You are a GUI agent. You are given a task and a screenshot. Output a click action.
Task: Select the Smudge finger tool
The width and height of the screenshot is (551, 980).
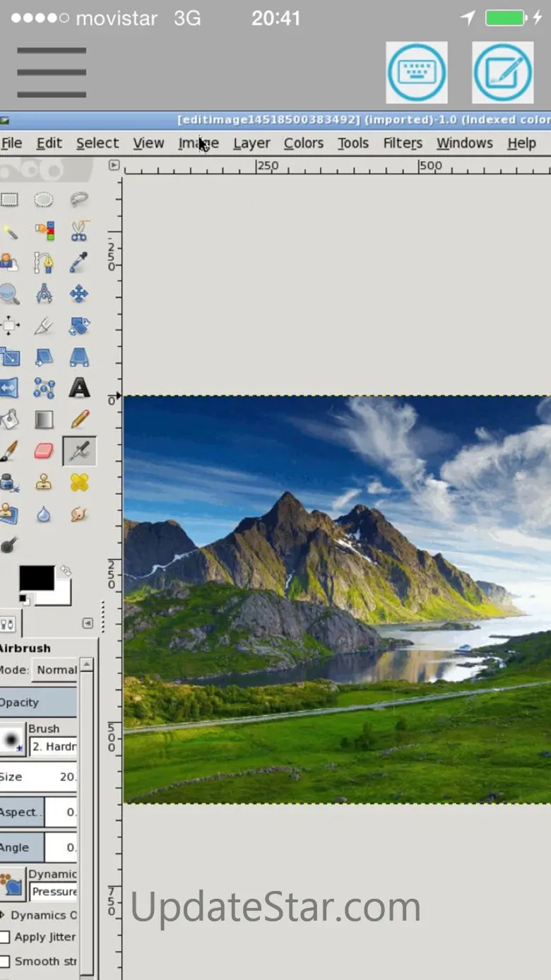[79, 514]
